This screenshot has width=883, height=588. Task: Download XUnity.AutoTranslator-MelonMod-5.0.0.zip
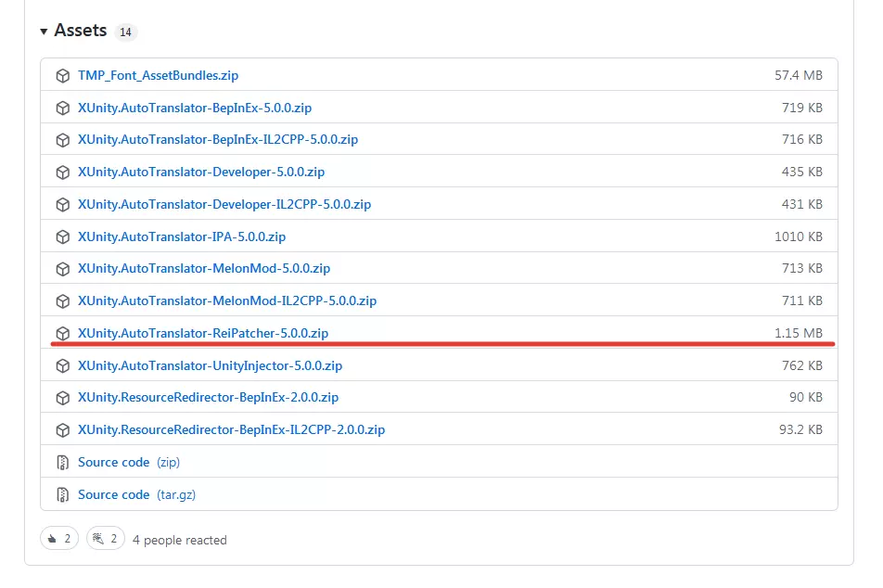204,268
